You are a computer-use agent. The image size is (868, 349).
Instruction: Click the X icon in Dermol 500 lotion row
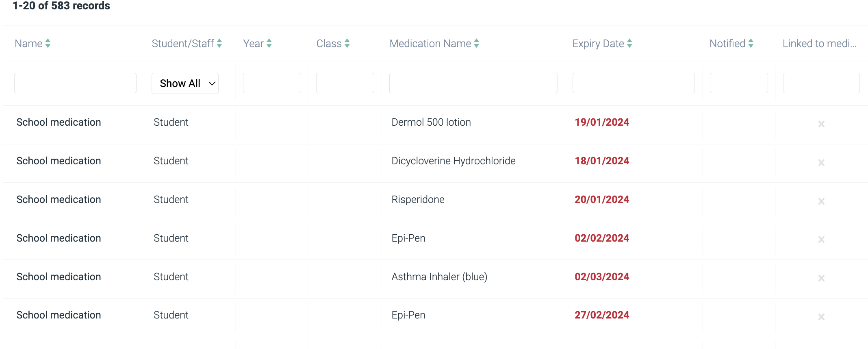pos(821,124)
